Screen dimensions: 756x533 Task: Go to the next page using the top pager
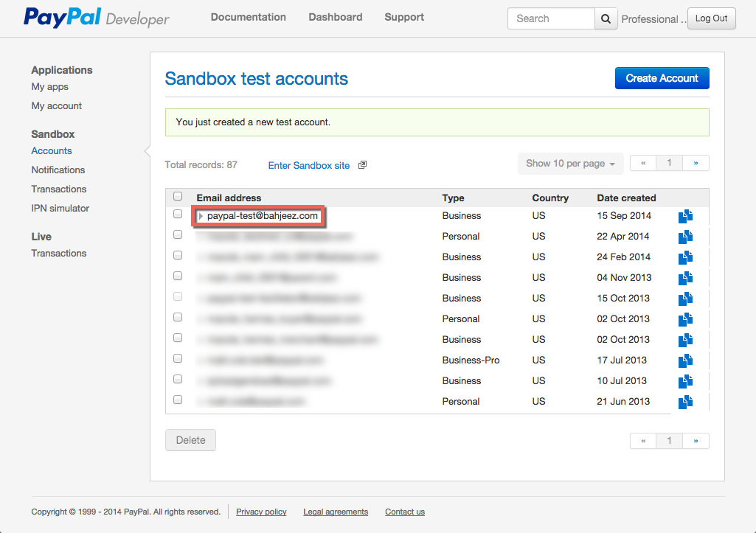[696, 163]
